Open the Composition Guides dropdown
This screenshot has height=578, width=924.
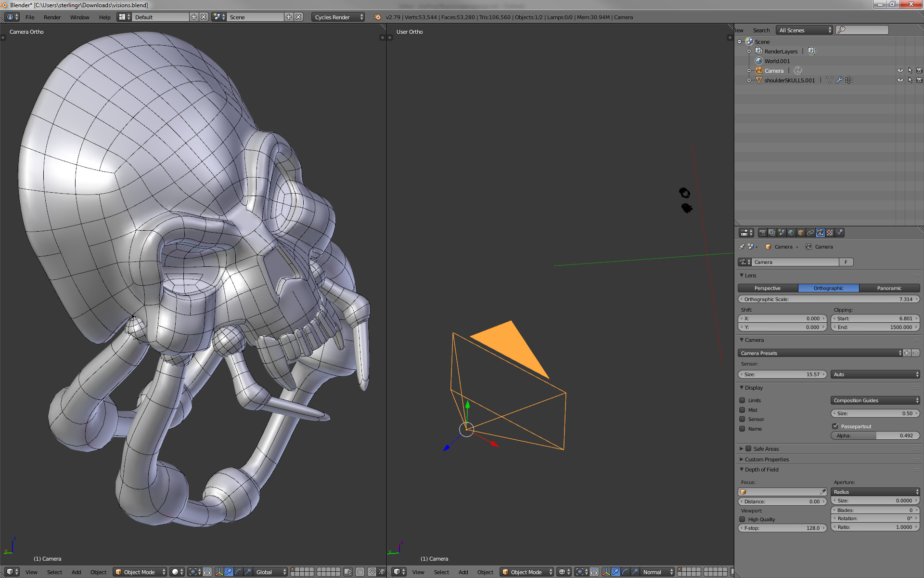point(875,400)
